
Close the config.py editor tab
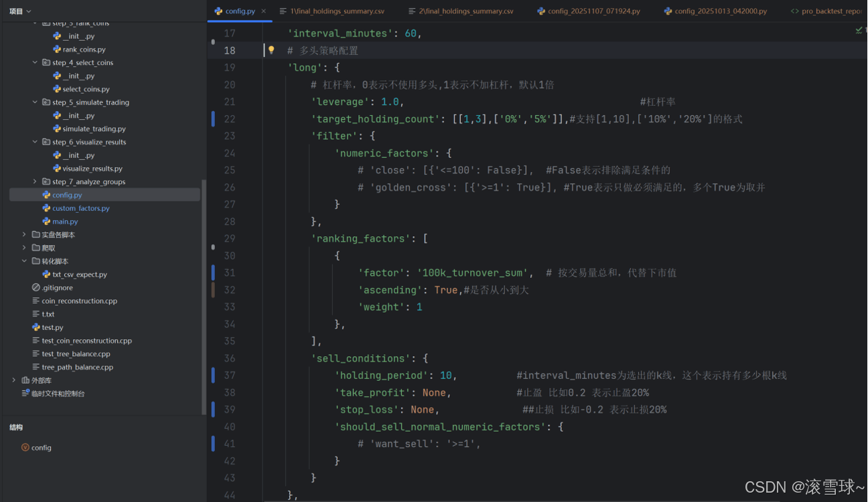tap(264, 11)
